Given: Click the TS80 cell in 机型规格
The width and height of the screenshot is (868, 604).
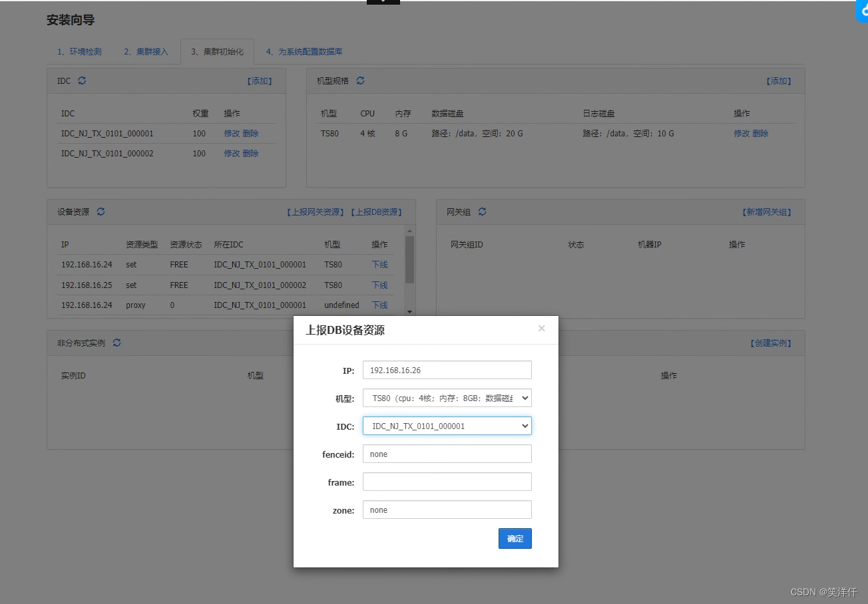Looking at the screenshot, I should tap(329, 134).
